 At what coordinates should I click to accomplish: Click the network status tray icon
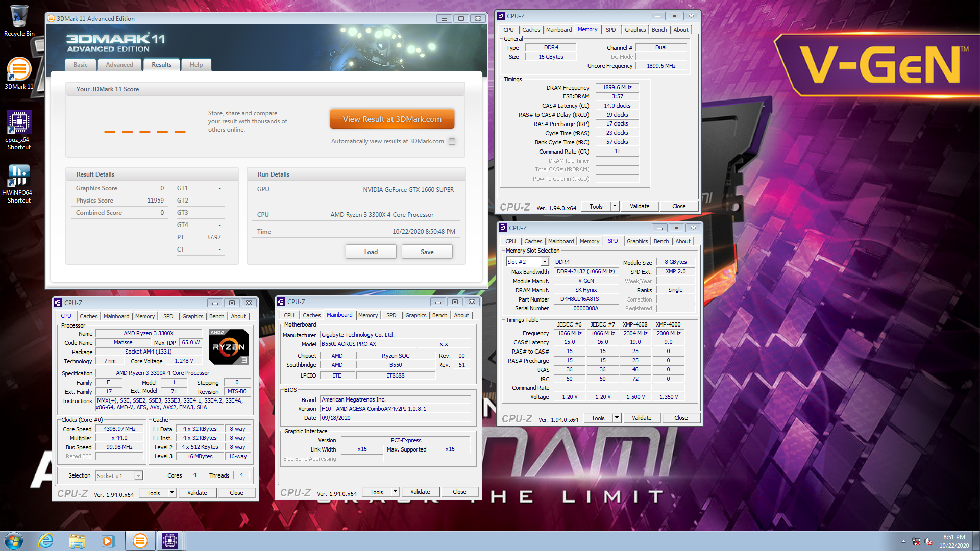(916, 541)
